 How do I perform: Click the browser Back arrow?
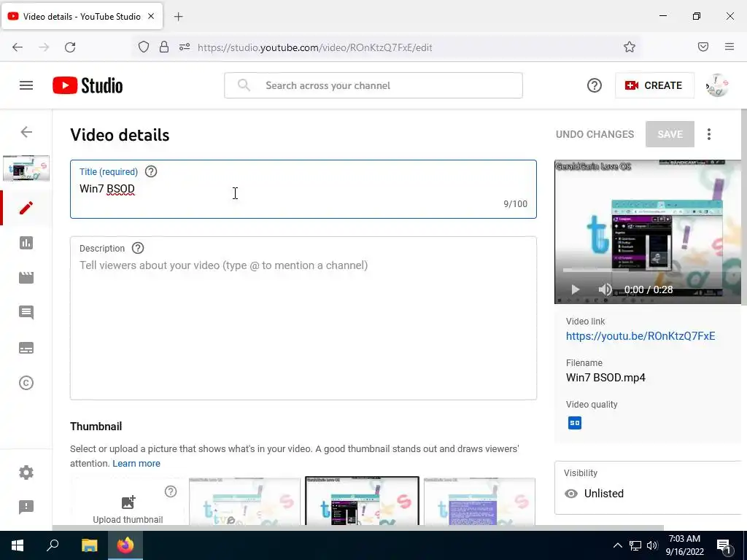pyautogui.click(x=18, y=47)
